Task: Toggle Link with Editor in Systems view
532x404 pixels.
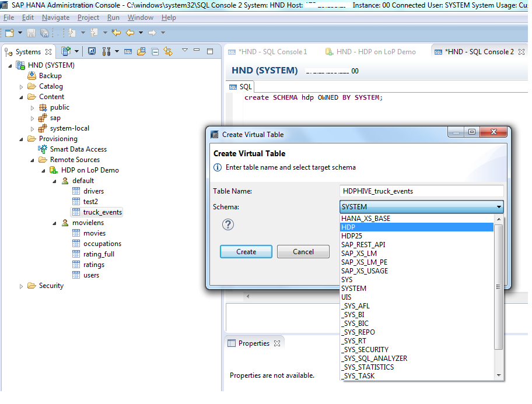Action: tap(168, 51)
